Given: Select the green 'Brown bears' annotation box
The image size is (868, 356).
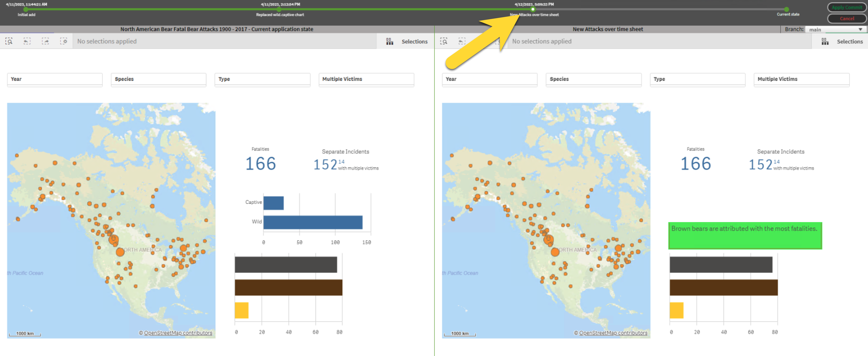Looking at the screenshot, I should point(745,236).
